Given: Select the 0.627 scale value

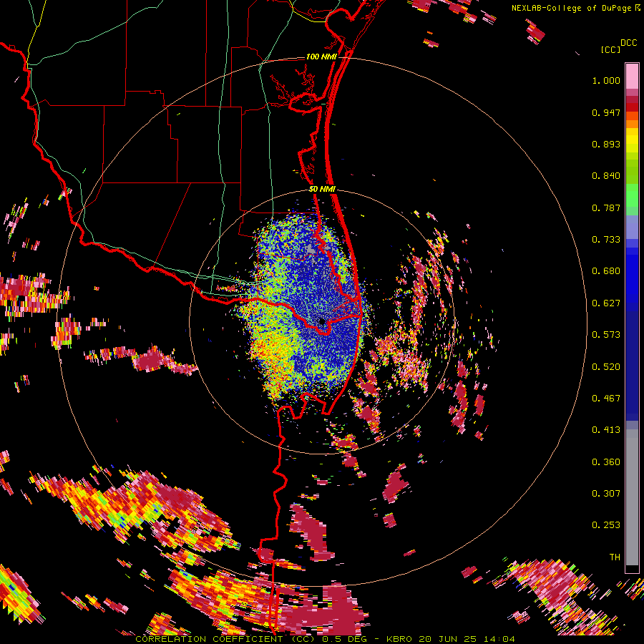Looking at the screenshot, I should click(606, 303).
